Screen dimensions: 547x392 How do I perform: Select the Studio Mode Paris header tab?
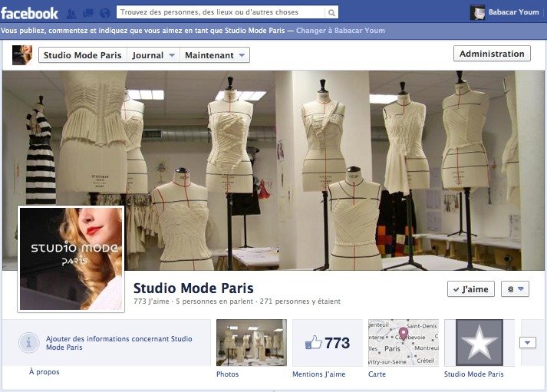tap(82, 55)
